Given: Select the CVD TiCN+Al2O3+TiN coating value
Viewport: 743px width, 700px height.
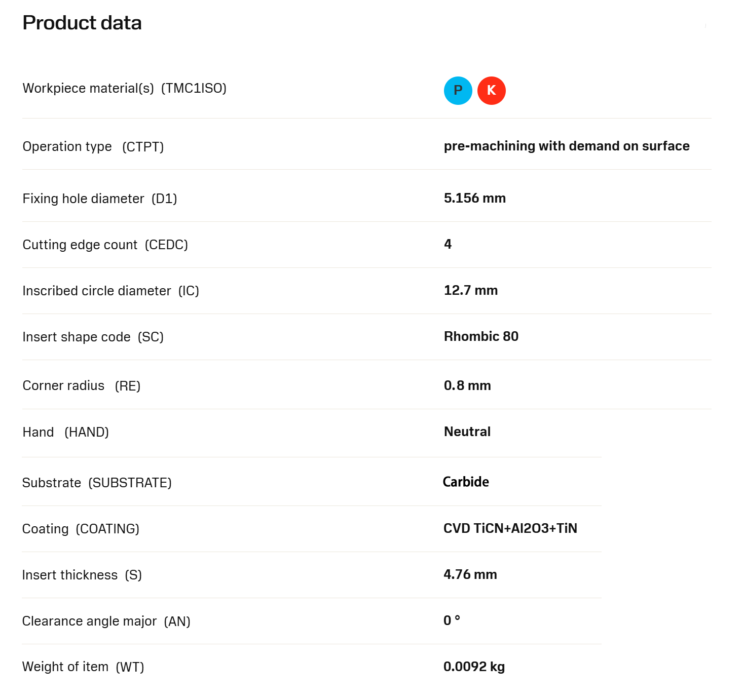Looking at the screenshot, I should 510,528.
